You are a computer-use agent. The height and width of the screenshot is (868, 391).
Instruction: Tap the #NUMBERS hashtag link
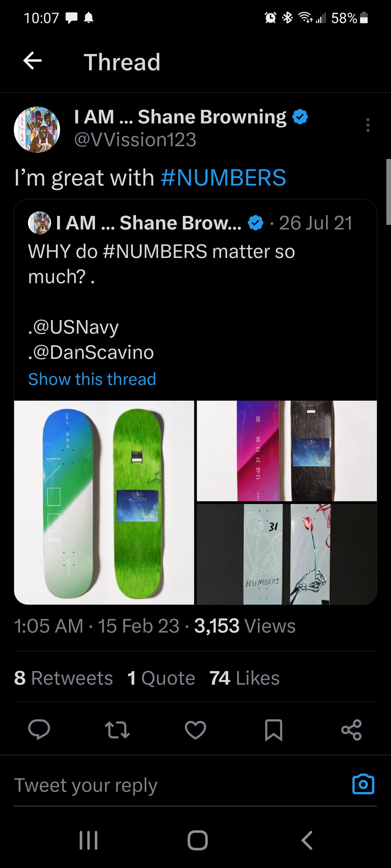223,178
